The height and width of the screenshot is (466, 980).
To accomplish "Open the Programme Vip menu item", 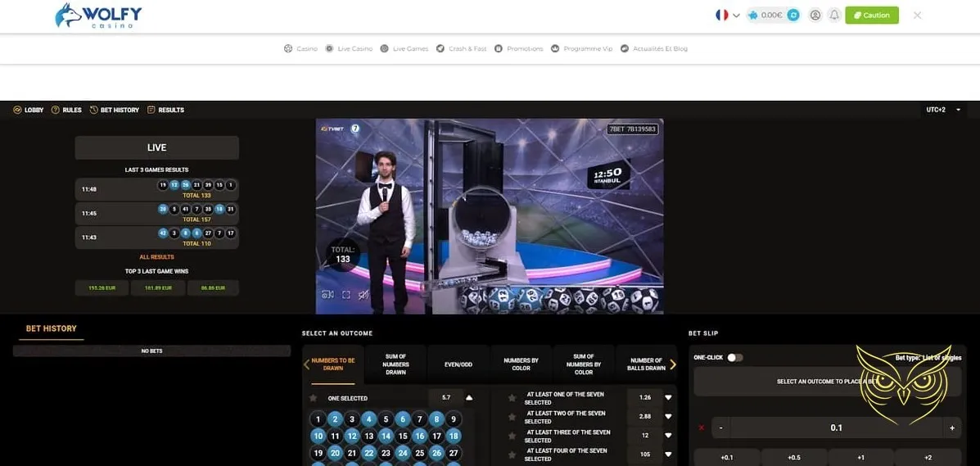I will point(582,48).
